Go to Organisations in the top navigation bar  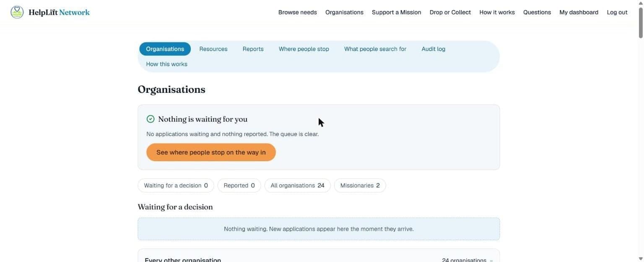pos(344,12)
